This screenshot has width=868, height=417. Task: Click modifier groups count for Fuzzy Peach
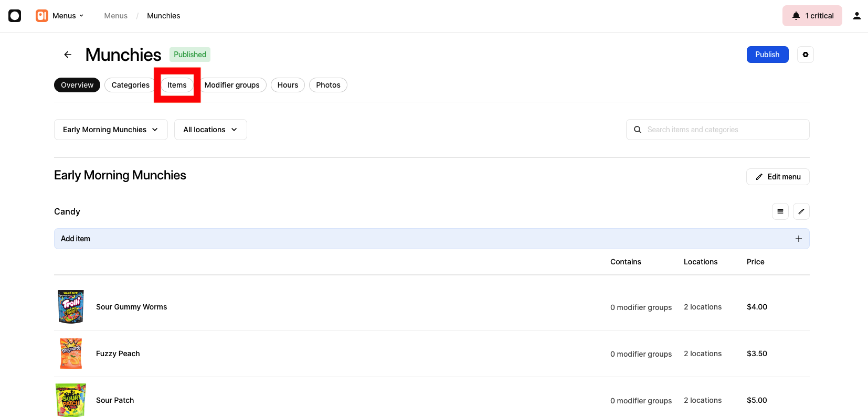pos(641,354)
